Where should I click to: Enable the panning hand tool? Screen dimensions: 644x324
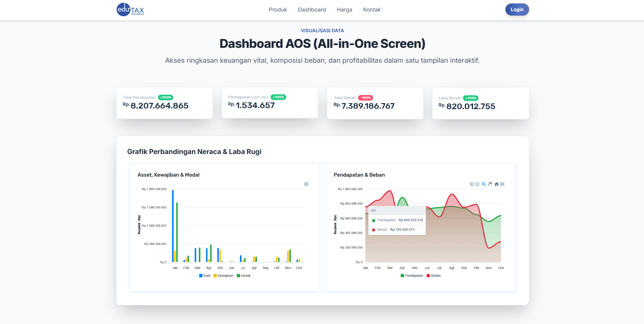[490, 184]
